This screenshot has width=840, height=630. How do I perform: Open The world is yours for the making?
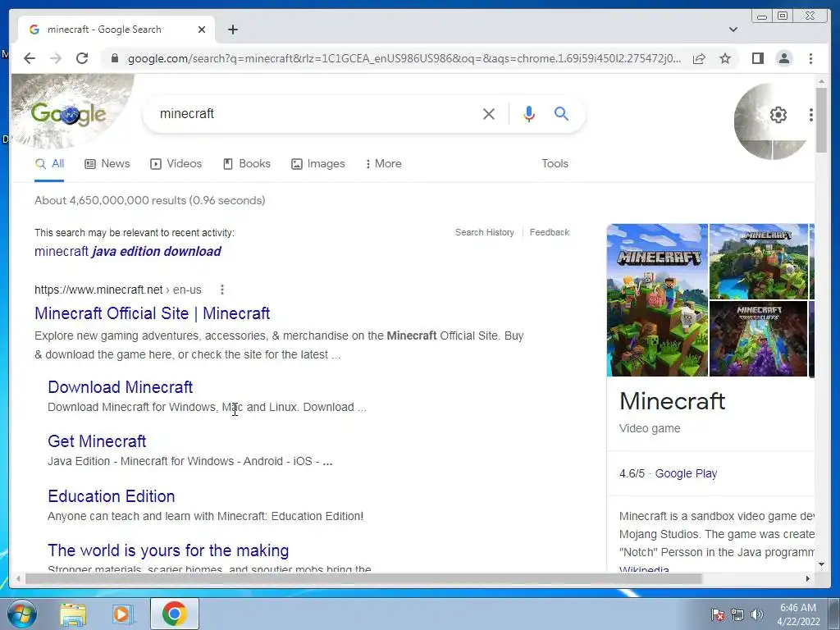[168, 550]
